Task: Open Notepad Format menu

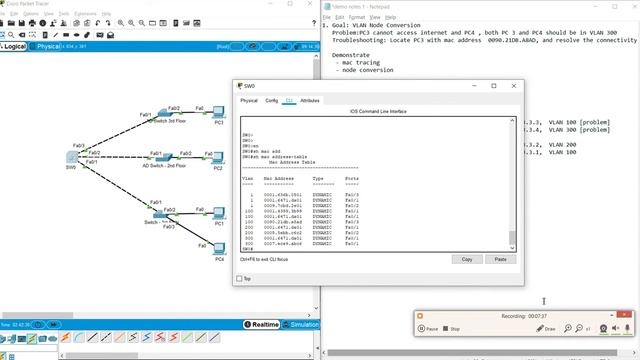Action: (357, 17)
